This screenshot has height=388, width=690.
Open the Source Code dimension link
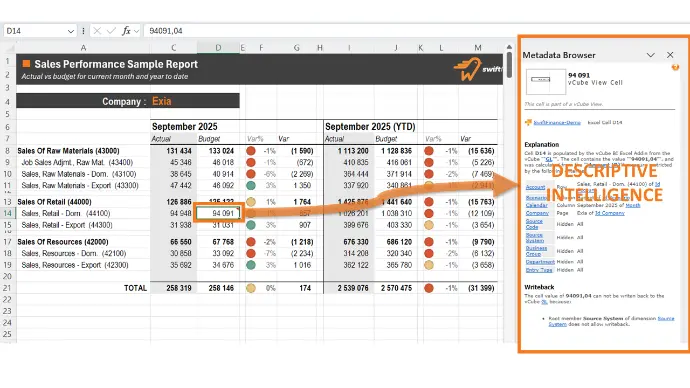click(534, 224)
